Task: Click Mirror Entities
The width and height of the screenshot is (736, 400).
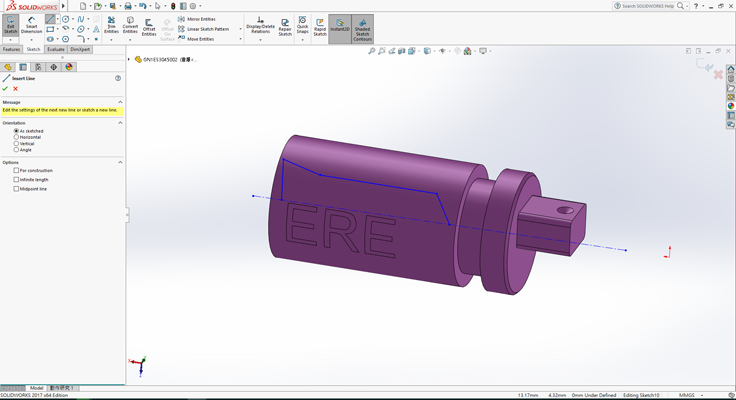Action: pyautogui.click(x=197, y=19)
